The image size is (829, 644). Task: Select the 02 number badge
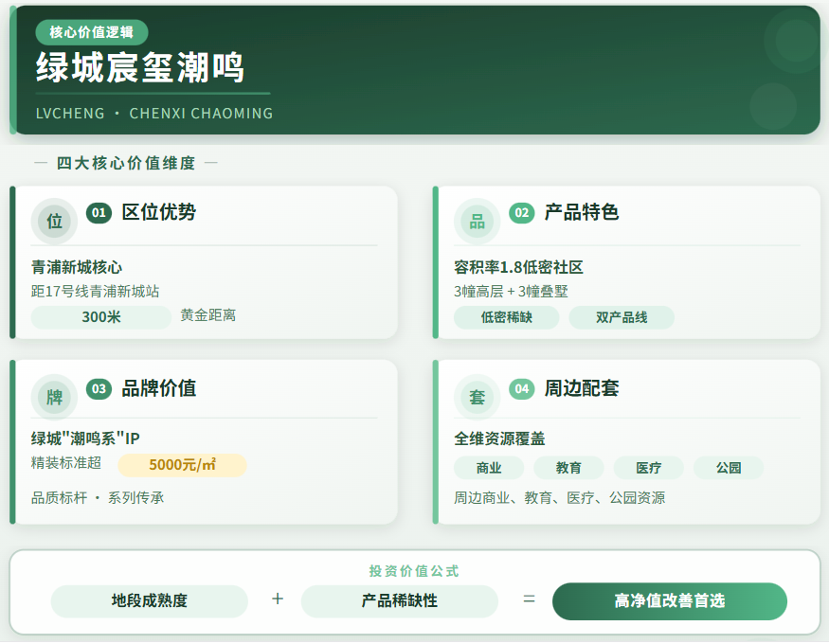[522, 213]
